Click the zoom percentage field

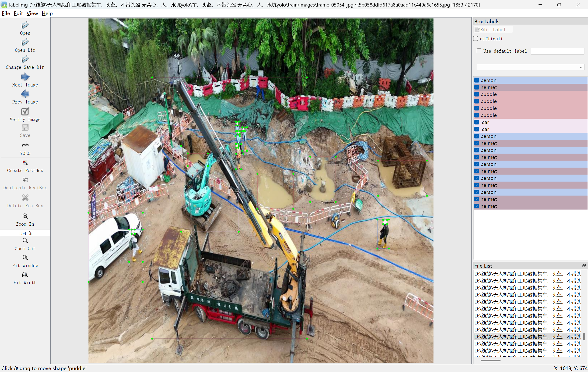25,234
